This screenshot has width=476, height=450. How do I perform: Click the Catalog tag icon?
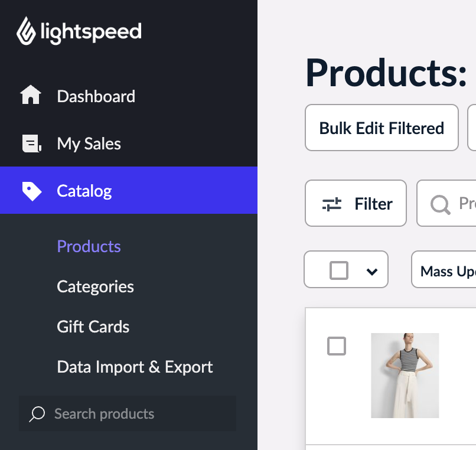[x=31, y=191]
